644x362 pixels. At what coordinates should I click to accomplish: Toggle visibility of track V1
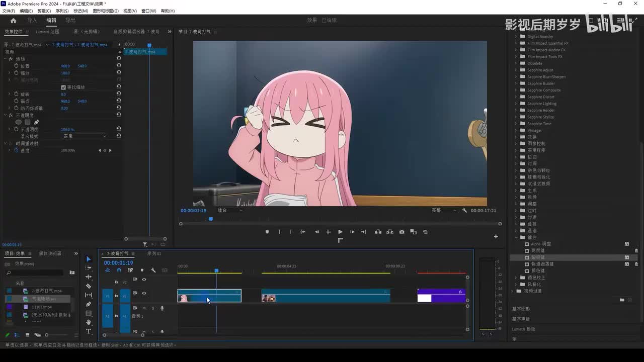click(144, 293)
